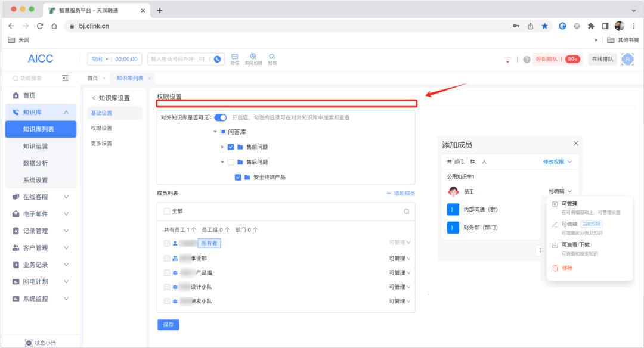
Task: Click the 状态小计 icon at bottom
Action: click(28, 343)
